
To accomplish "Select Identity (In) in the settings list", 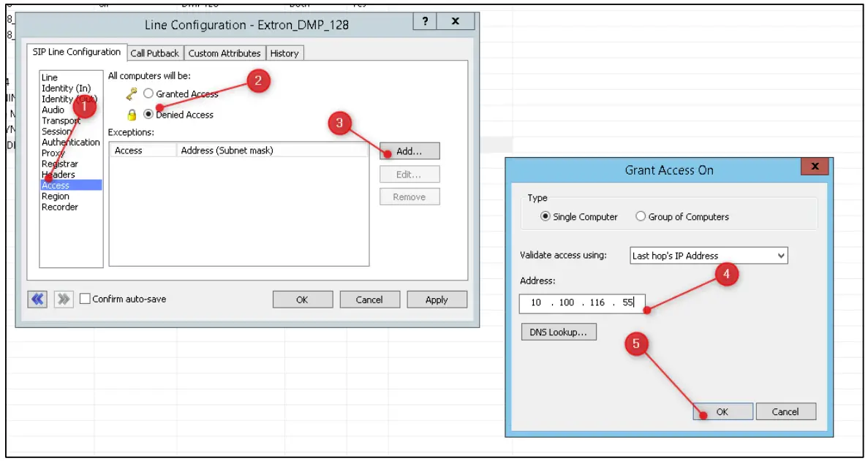I will pos(66,88).
